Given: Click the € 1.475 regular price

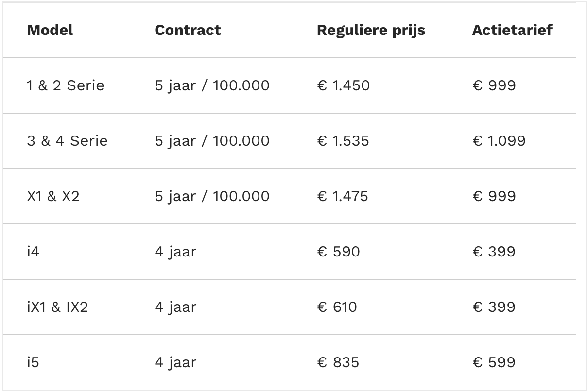Looking at the screenshot, I should [342, 196].
